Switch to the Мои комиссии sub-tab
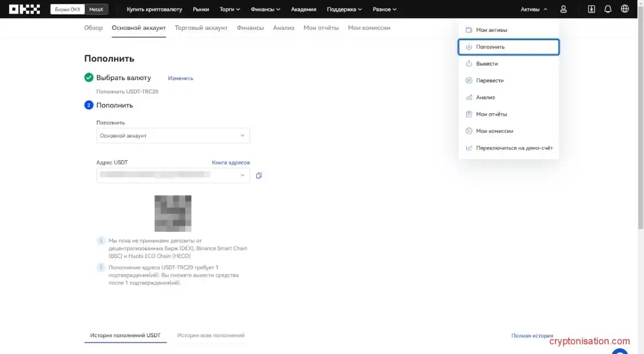 click(x=369, y=28)
